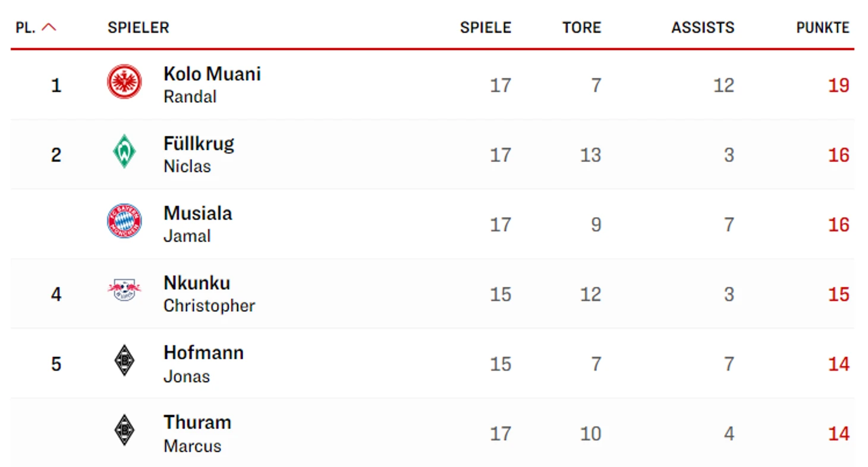Open Kolo Muani player profile
Screen dimensions: 868x467
point(212,74)
